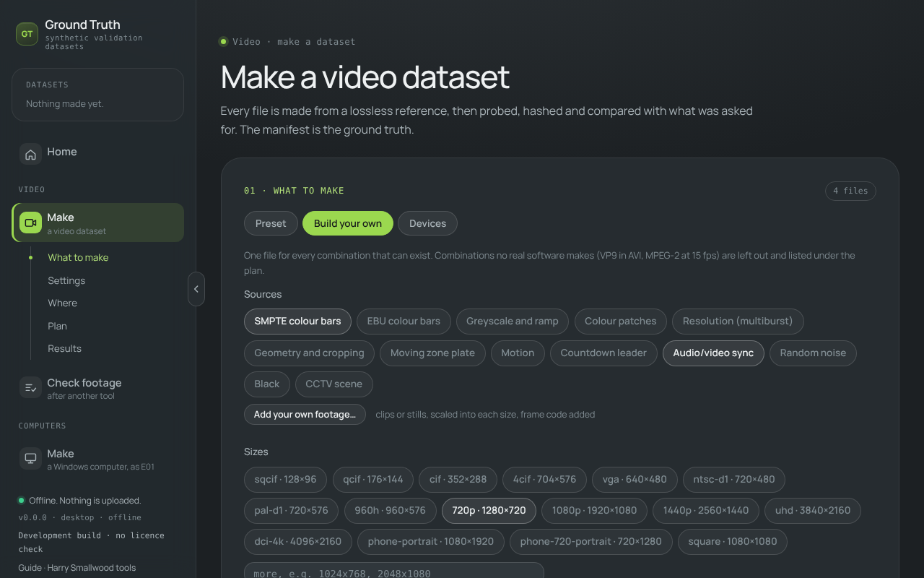Enable the Moving zone plate source
The height and width of the screenshot is (578, 924).
point(432,353)
